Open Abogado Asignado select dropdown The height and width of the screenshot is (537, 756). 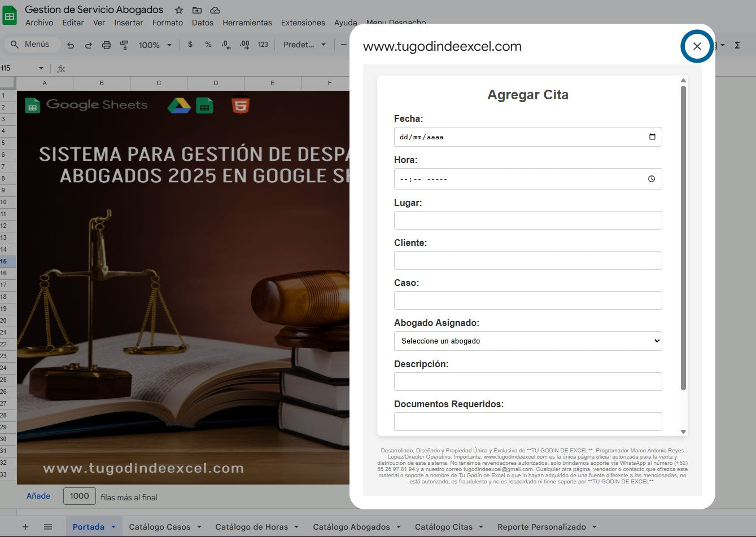coord(528,341)
